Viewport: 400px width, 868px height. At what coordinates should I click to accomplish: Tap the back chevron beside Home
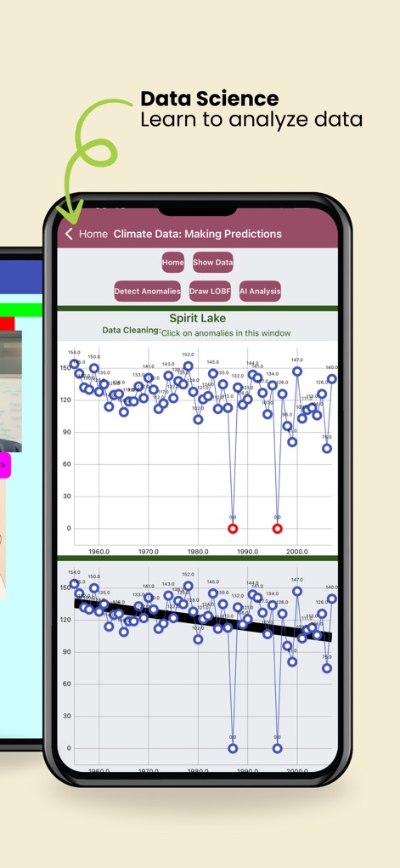69,234
